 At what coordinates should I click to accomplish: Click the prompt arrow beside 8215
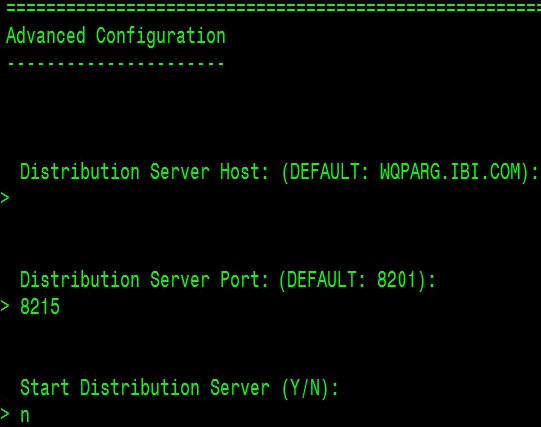[x=5, y=306]
